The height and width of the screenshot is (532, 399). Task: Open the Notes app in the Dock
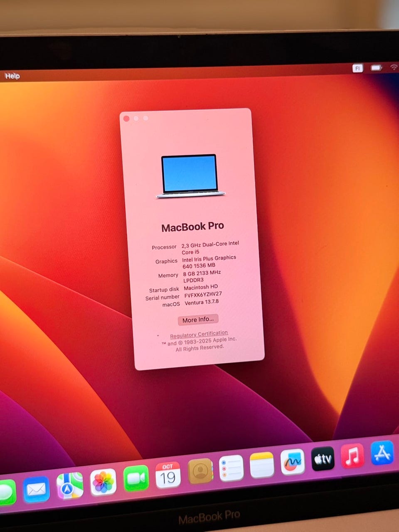pyautogui.click(x=262, y=465)
